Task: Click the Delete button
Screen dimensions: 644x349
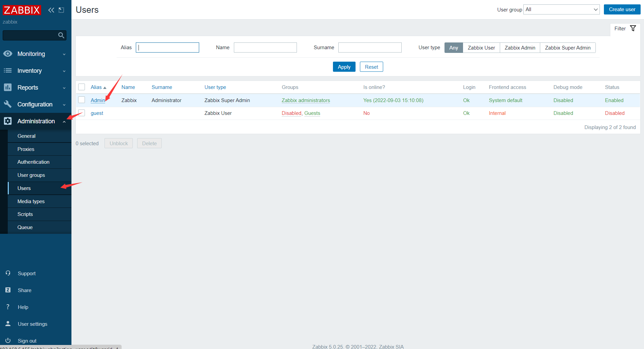Action: [x=149, y=143]
